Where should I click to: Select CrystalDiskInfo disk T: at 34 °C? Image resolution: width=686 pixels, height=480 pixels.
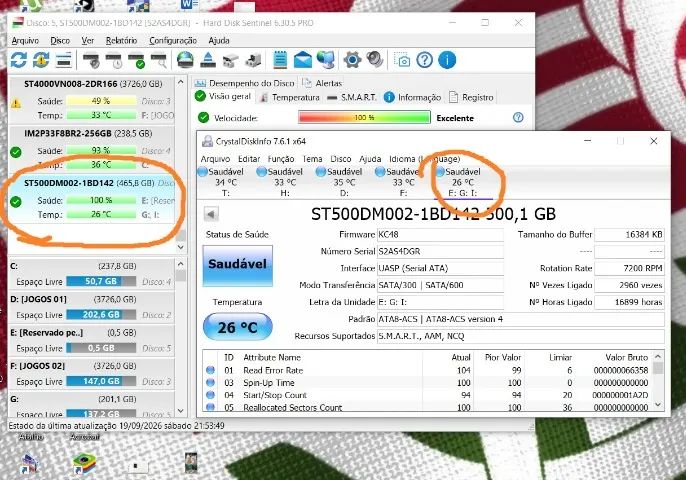pos(226,182)
